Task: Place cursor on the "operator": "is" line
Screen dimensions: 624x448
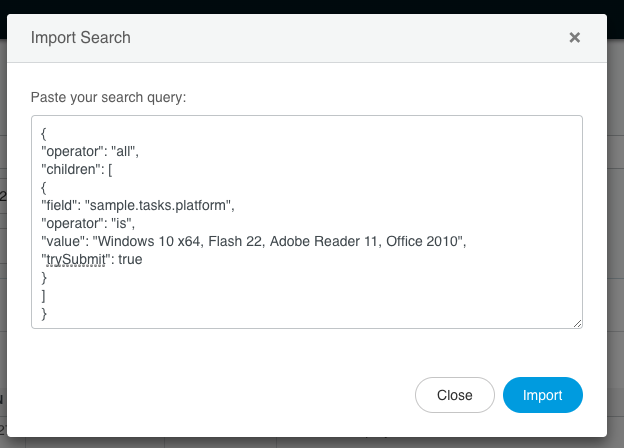Action: click(x=92, y=223)
